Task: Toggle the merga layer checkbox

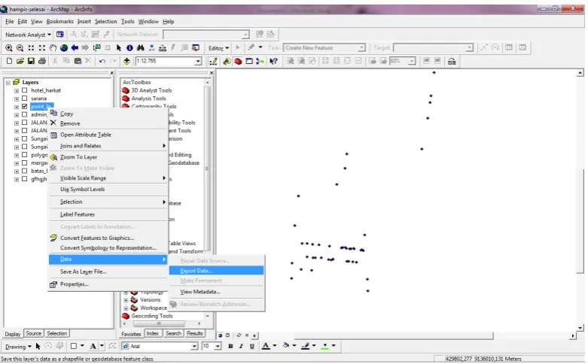Action: [x=25, y=163]
